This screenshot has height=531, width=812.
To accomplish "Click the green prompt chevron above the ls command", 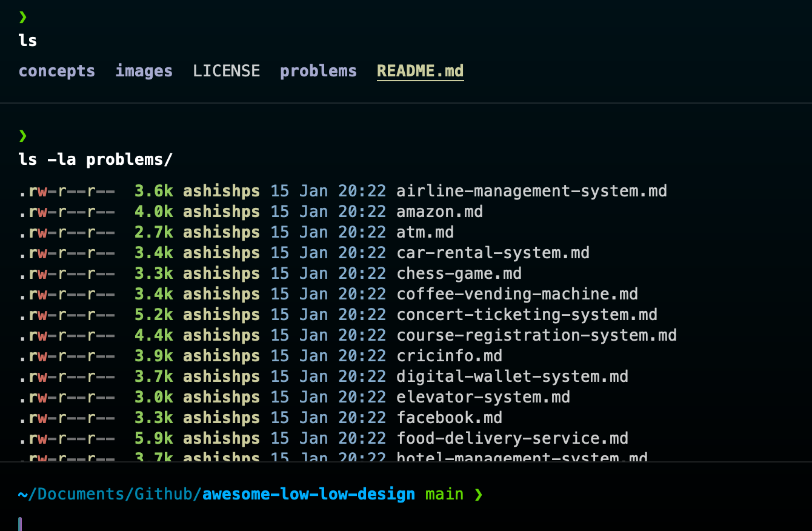I will pyautogui.click(x=23, y=17).
